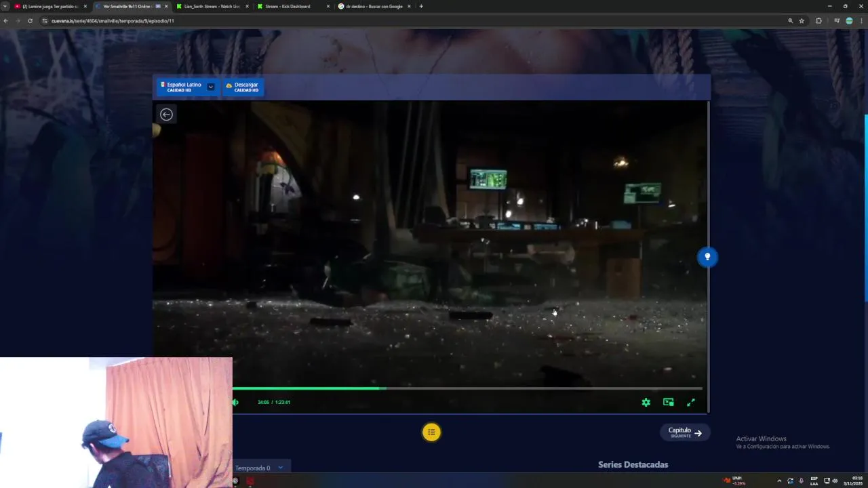Close the dr destino Google tab
This screenshot has width=868, height=488.
pos(409,6)
